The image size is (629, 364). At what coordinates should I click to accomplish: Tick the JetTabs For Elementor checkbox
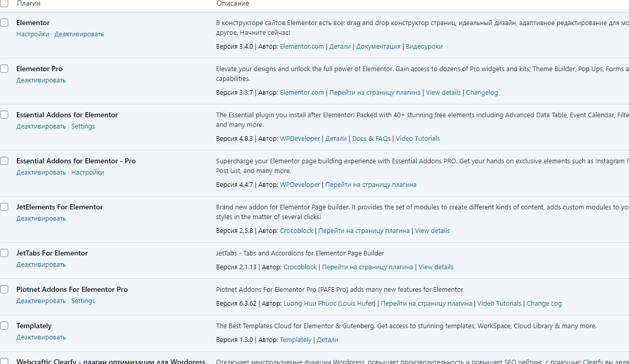coord(4,253)
